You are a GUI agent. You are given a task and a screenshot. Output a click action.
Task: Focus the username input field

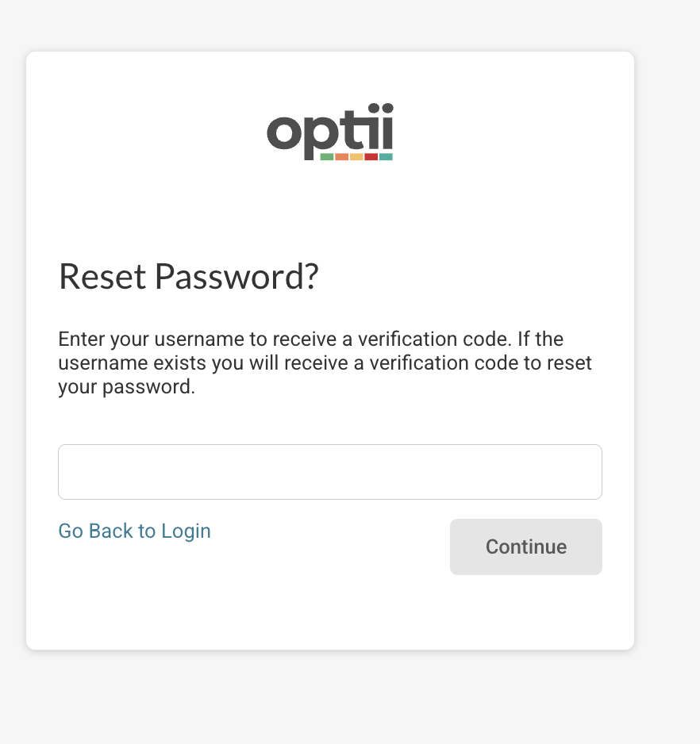(329, 472)
